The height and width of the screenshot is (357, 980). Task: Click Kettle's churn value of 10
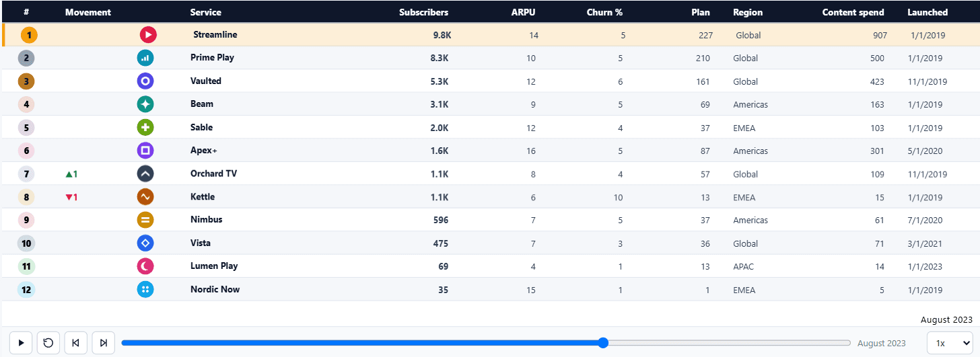[618, 198]
